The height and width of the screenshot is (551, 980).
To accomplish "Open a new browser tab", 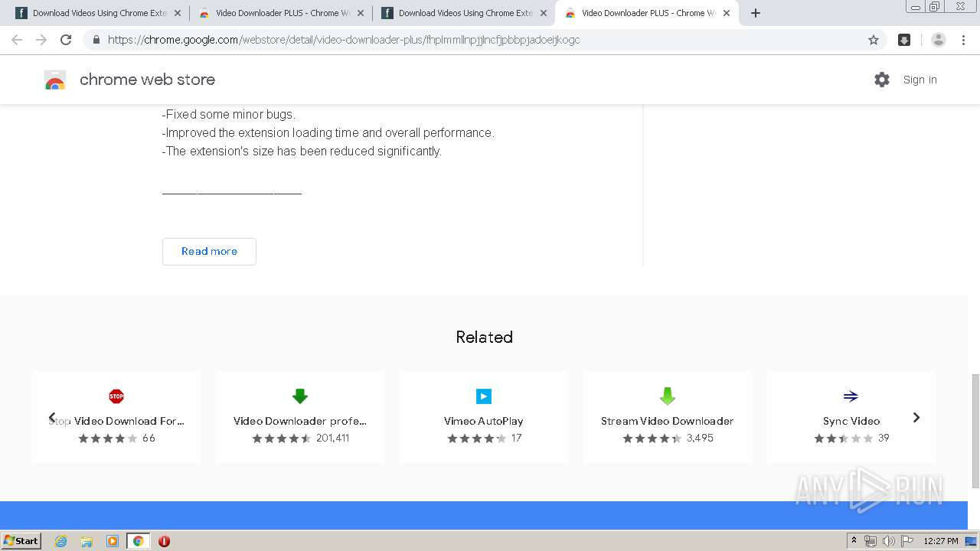I will 756,13.
